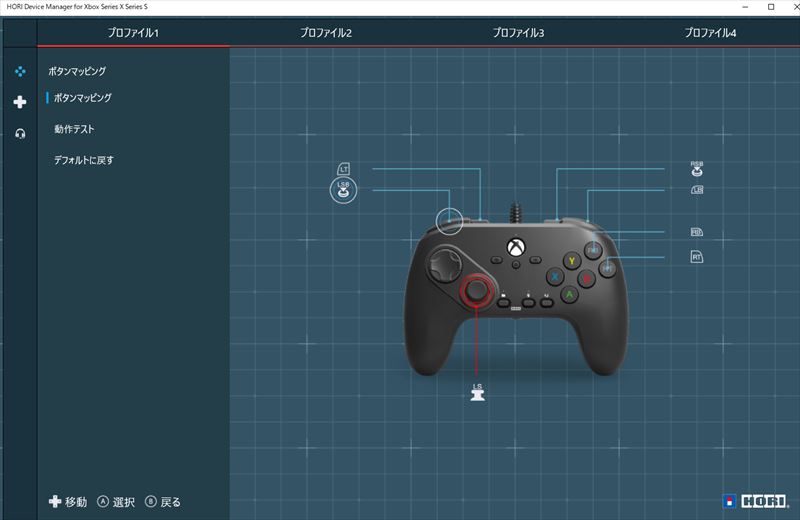Open 動作テスト menu item

tap(74, 129)
